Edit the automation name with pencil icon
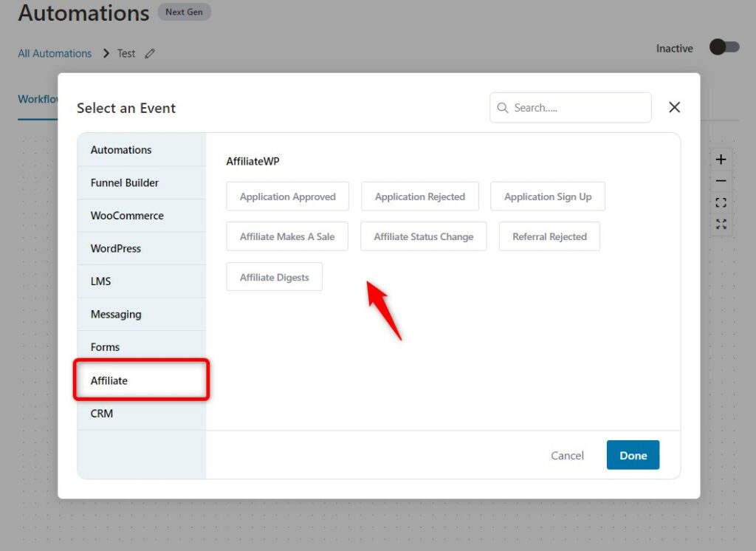Screen dimensions: 756x551 [150, 54]
